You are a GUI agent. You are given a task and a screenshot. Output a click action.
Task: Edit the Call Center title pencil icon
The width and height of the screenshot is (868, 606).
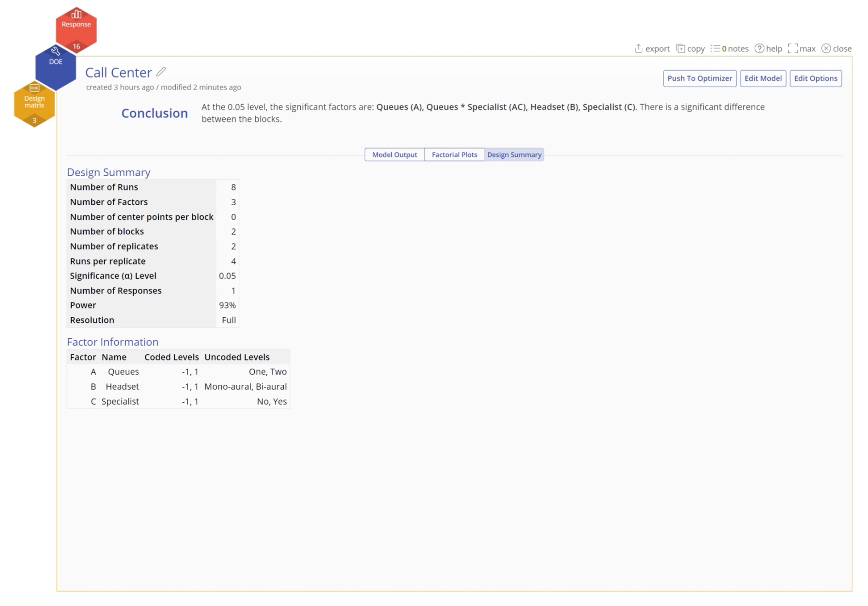(x=161, y=72)
